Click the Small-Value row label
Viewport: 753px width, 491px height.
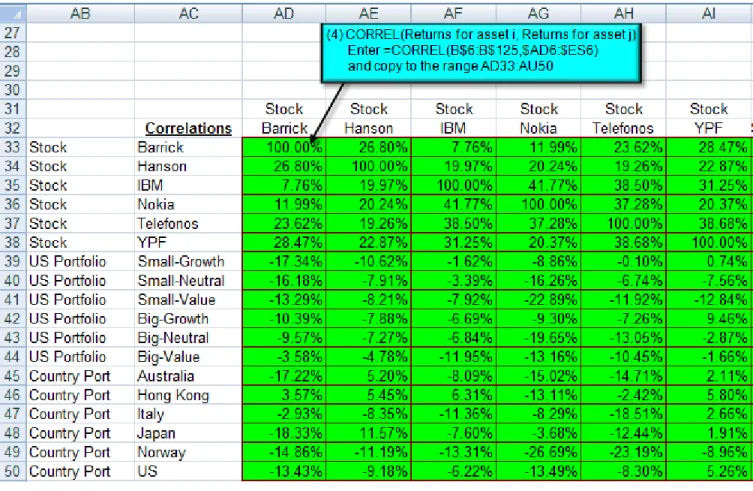188,300
